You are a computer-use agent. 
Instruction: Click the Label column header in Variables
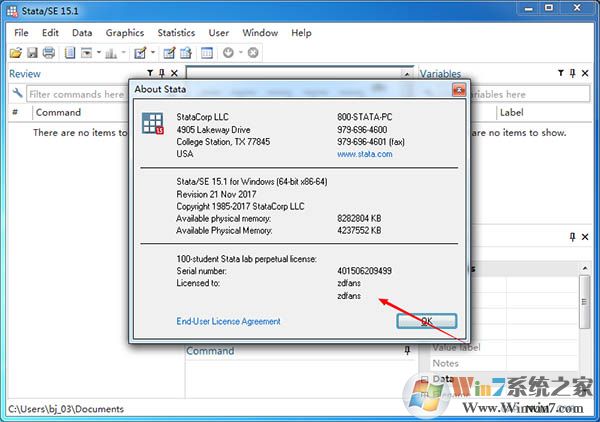512,112
